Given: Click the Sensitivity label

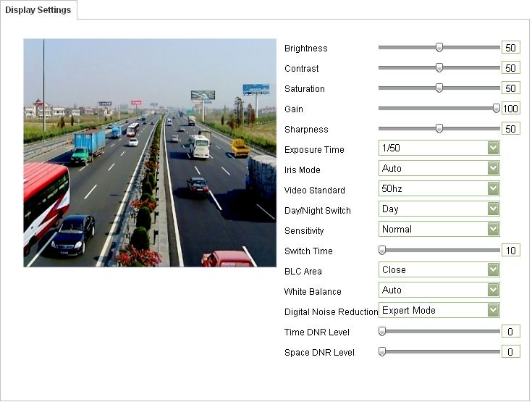Looking at the screenshot, I should coord(304,231).
